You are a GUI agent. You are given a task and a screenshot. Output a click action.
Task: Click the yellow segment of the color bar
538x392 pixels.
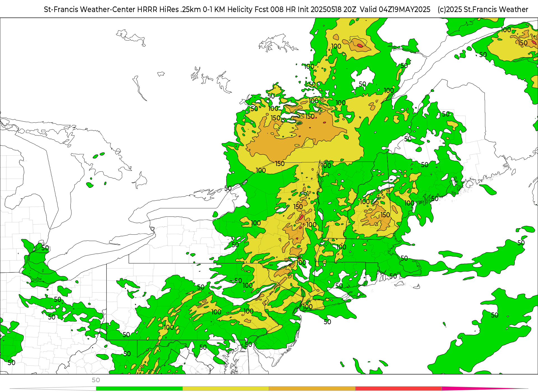click(x=226, y=388)
